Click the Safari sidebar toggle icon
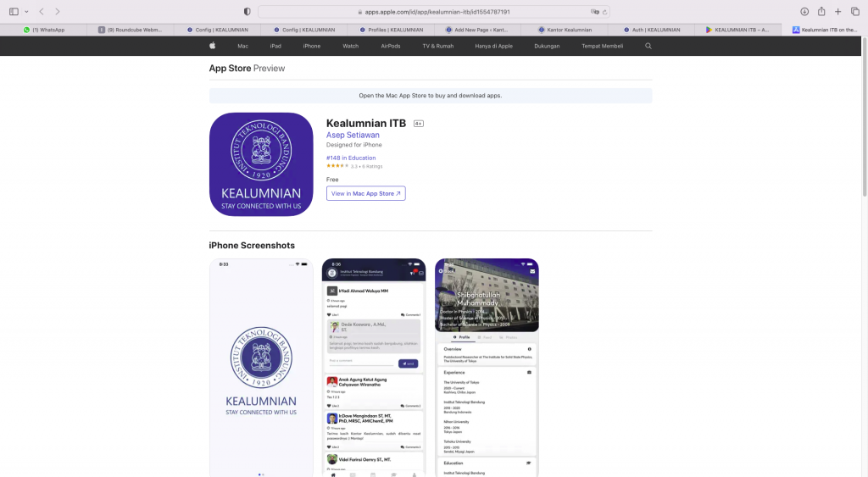The image size is (868, 477). point(14,12)
